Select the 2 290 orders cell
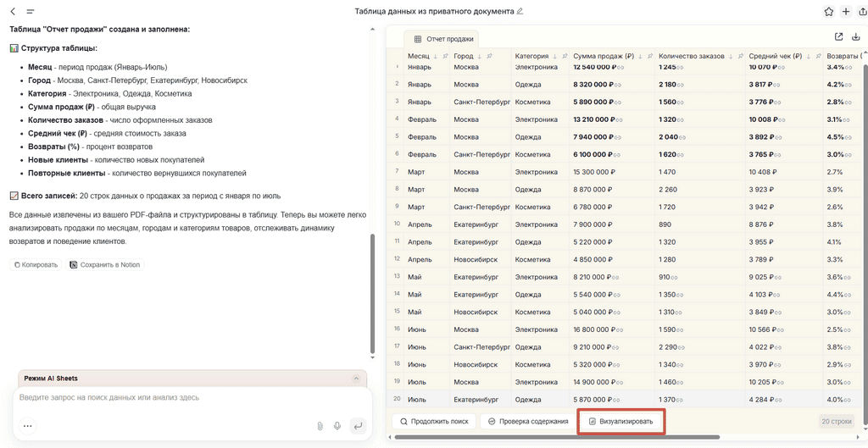 click(x=700, y=347)
